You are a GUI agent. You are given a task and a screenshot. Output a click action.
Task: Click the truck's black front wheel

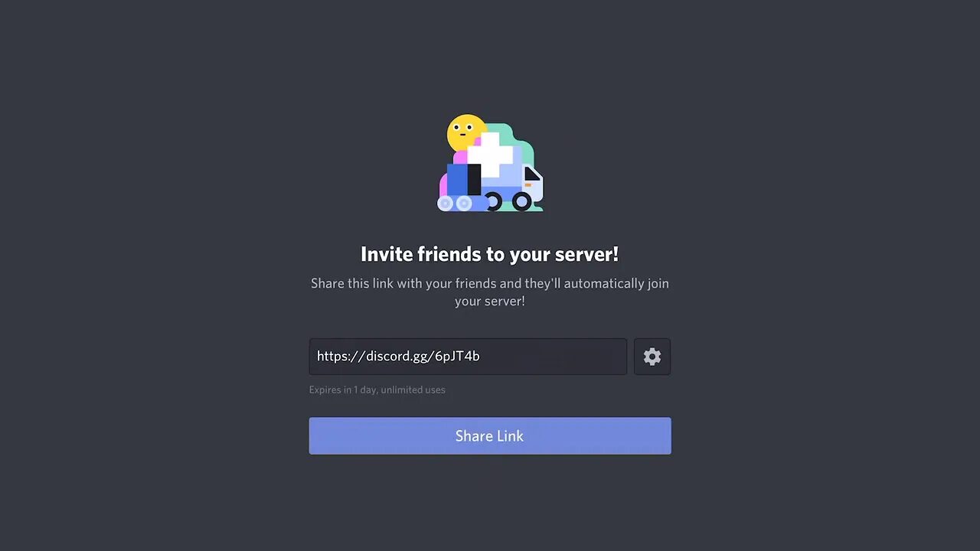tap(522, 201)
